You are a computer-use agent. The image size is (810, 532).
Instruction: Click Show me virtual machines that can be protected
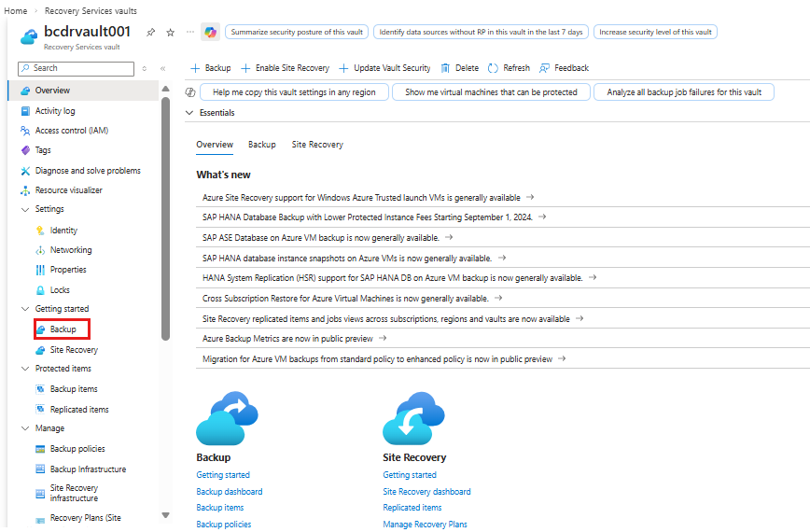click(x=491, y=92)
